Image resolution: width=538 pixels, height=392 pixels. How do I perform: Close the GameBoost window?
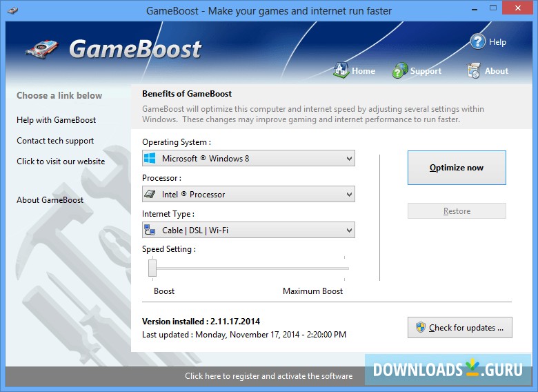pyautogui.click(x=518, y=8)
